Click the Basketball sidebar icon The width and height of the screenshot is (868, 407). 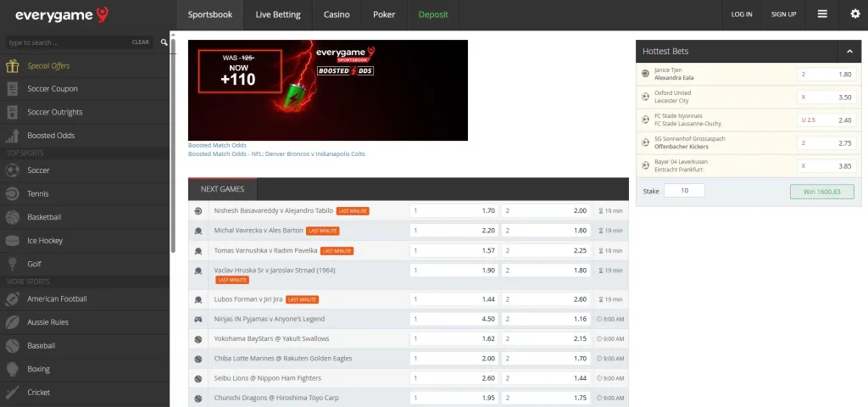(x=12, y=217)
